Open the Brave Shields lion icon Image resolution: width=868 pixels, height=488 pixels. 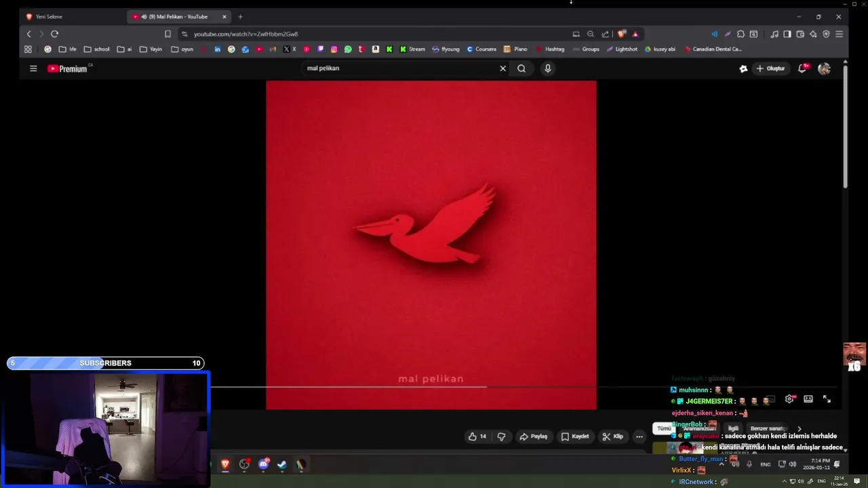(x=622, y=34)
